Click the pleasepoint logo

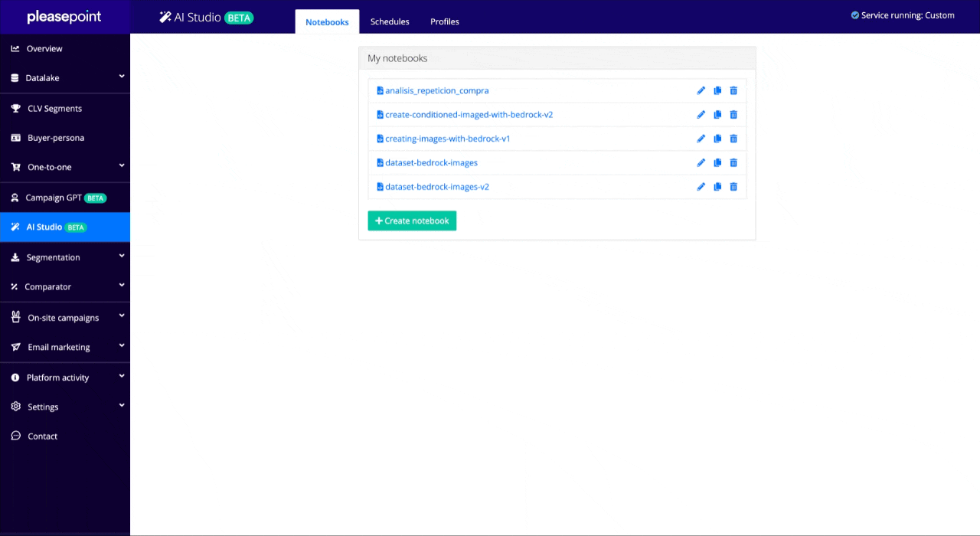point(64,17)
